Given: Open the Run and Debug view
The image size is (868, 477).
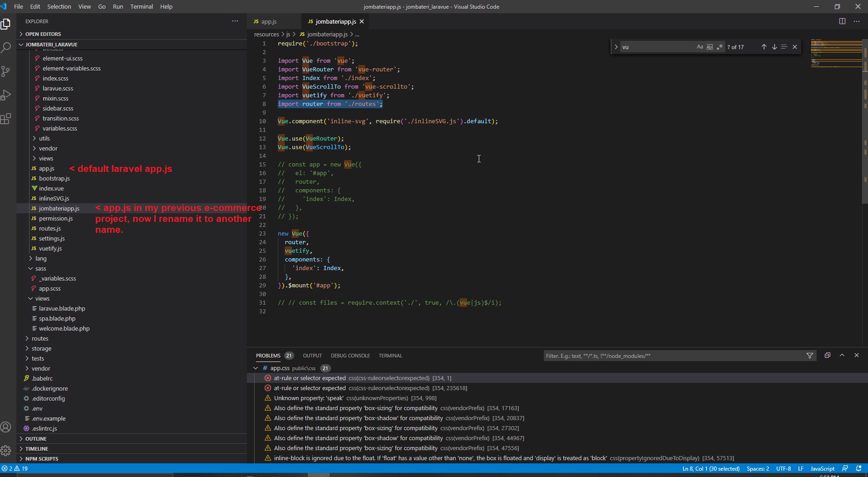Looking at the screenshot, I should click(x=6, y=95).
